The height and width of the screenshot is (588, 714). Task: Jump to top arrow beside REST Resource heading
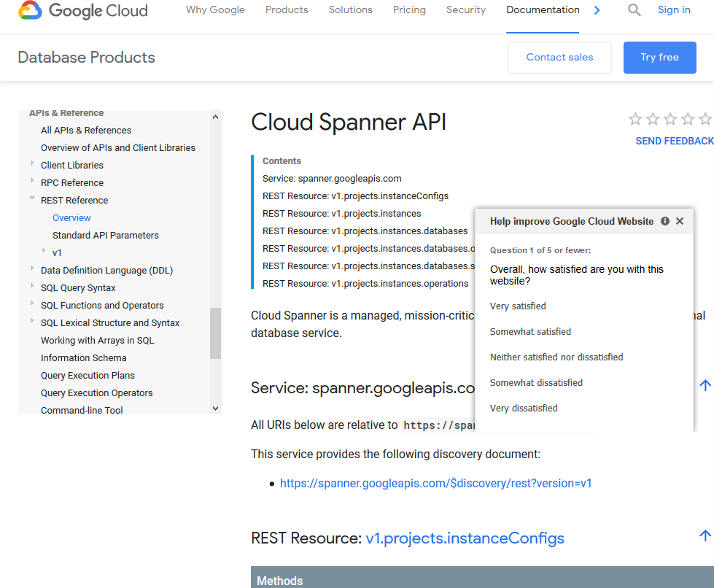pyautogui.click(x=705, y=535)
